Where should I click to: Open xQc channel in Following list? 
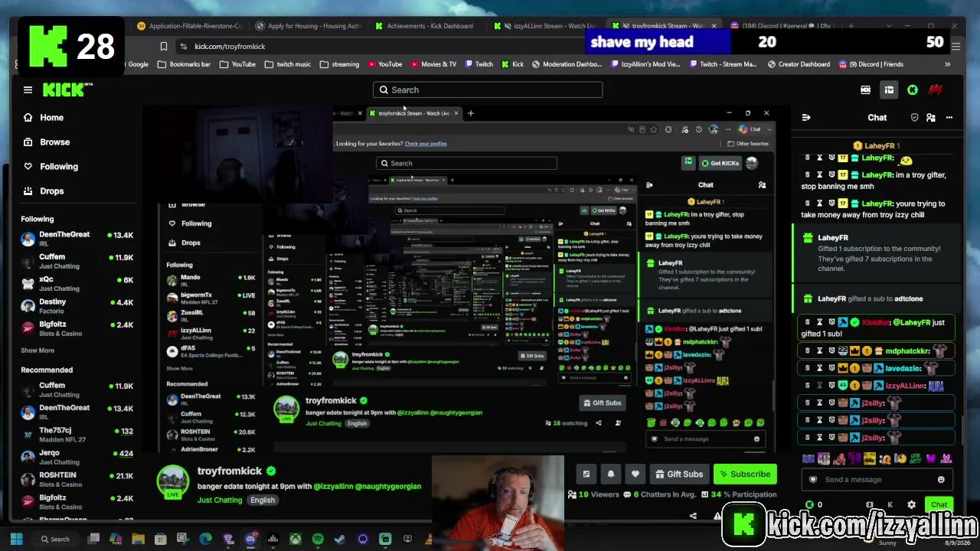tap(77, 284)
